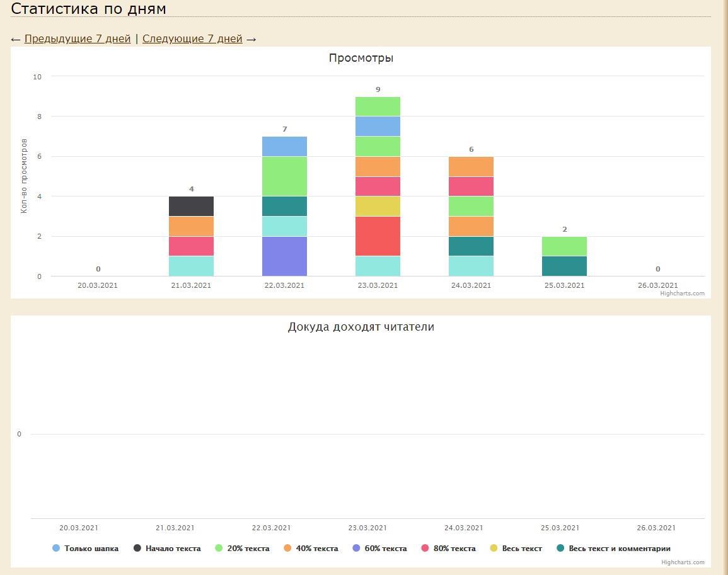Click green segment in 25.03.2021 bar
This screenshot has height=575, width=728.
(x=564, y=246)
